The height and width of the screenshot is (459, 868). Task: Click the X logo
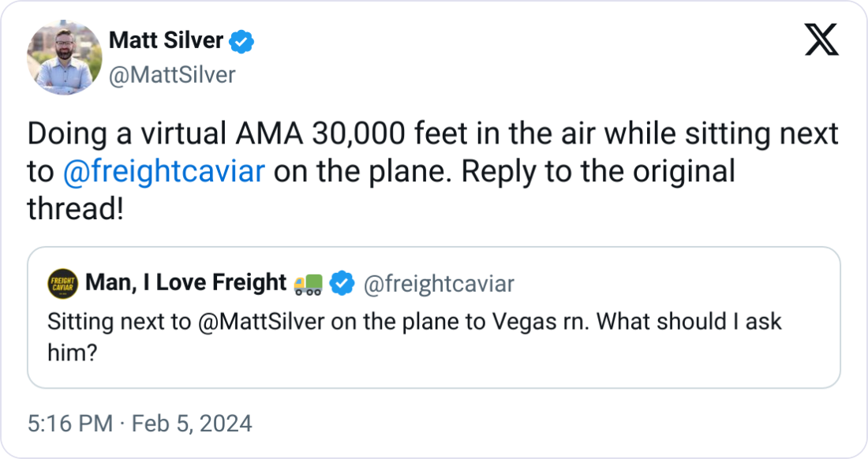coord(821,40)
